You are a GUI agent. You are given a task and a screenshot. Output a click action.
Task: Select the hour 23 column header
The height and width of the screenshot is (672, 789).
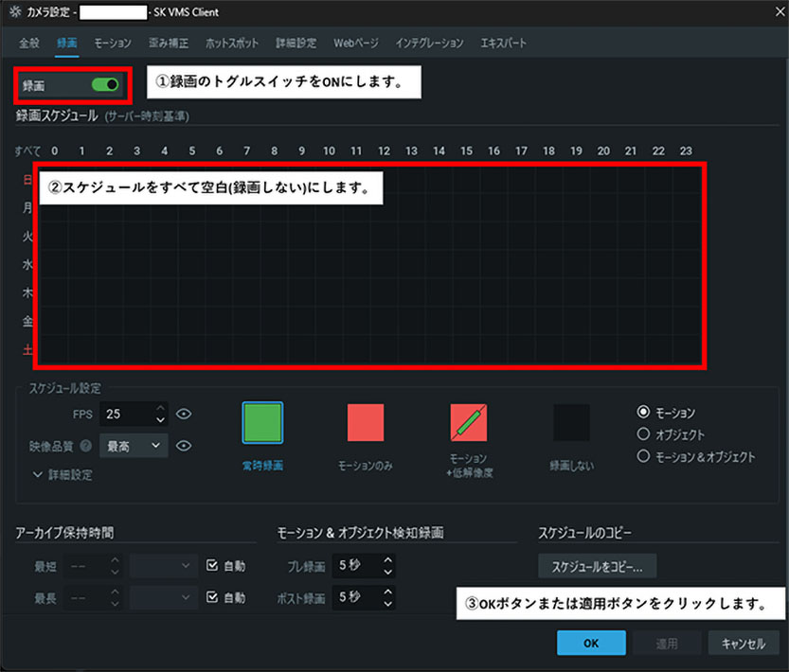tap(686, 150)
